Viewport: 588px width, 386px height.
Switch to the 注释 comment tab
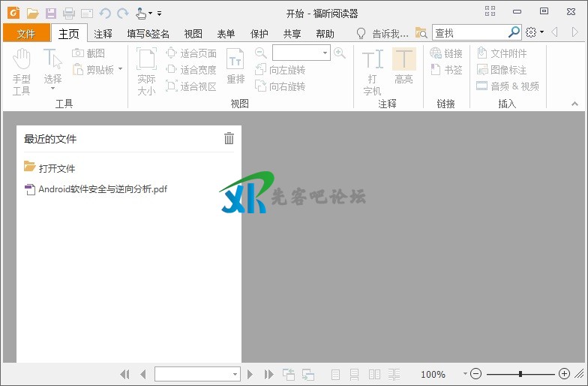103,33
